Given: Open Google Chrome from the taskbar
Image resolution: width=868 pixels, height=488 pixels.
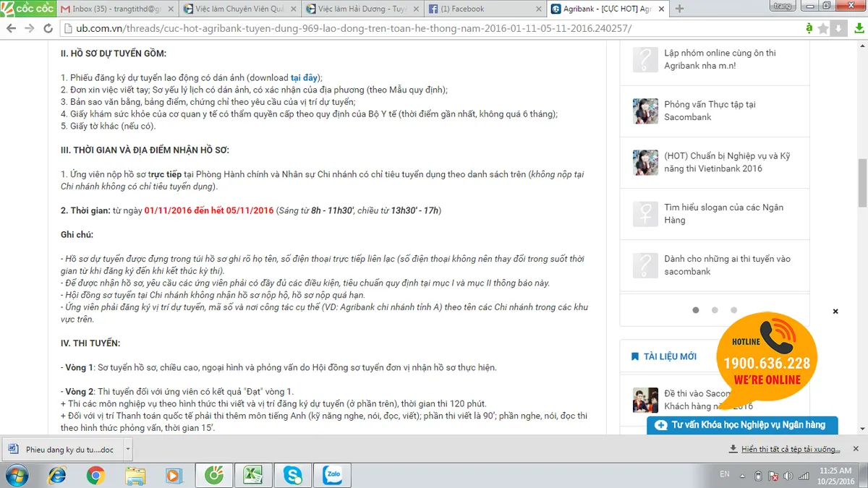Looking at the screenshot, I should click(x=96, y=475).
